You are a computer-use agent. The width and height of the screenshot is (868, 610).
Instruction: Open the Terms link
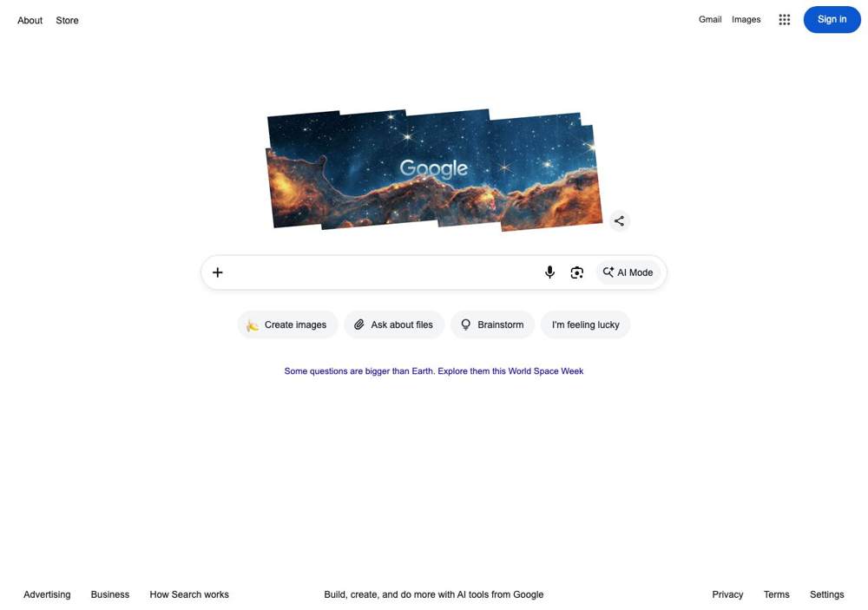776,594
